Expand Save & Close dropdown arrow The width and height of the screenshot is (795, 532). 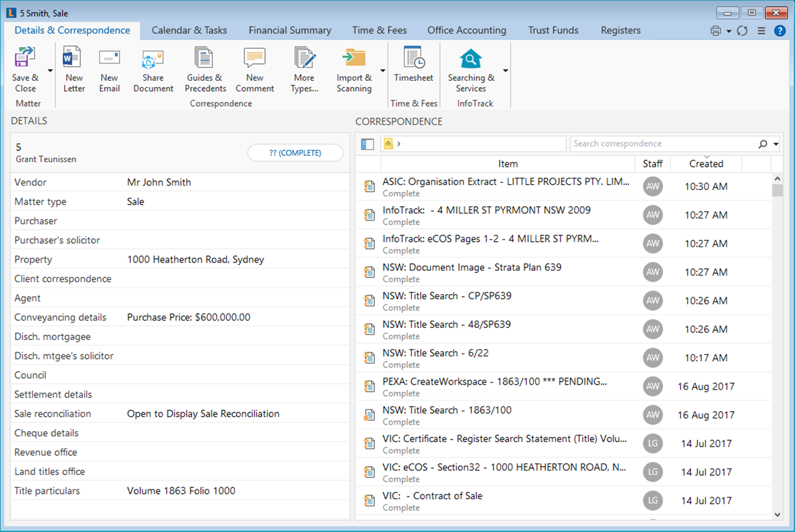(x=50, y=70)
